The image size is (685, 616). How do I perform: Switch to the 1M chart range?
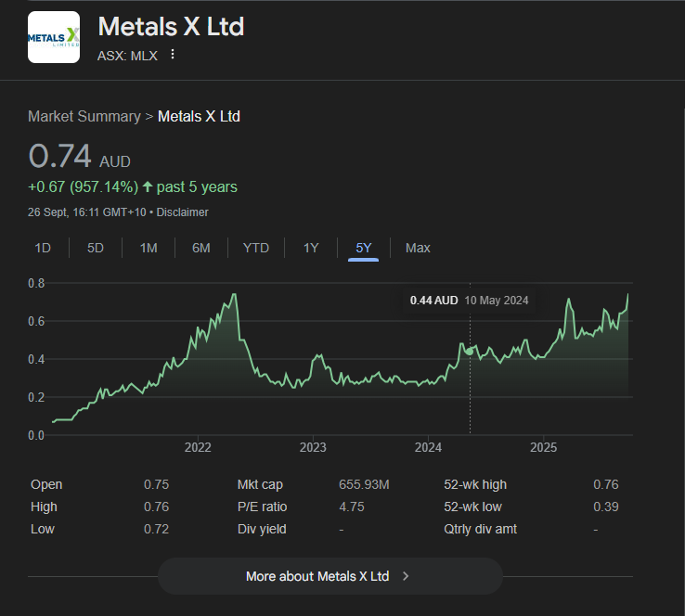(x=149, y=248)
